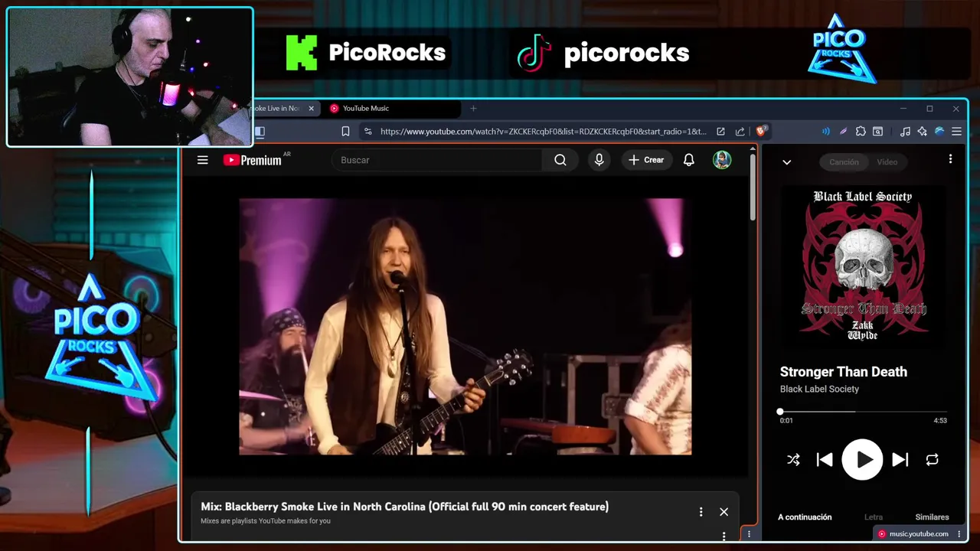Select the Video toggle option

(x=887, y=161)
